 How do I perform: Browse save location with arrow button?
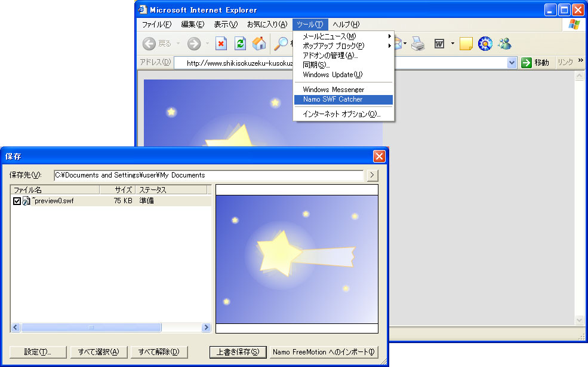click(372, 175)
